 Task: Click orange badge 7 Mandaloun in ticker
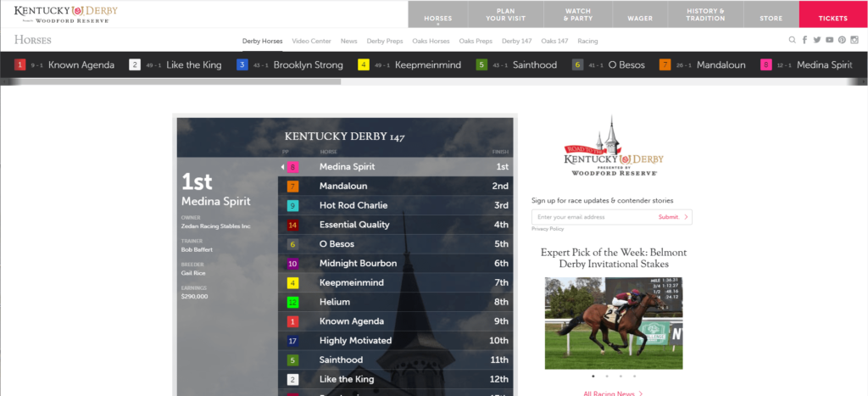(665, 64)
